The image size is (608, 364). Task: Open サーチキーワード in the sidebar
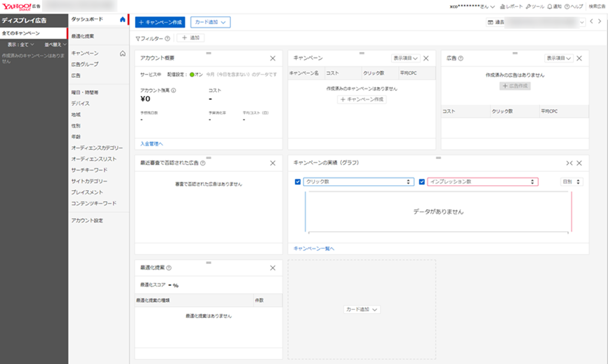(89, 170)
